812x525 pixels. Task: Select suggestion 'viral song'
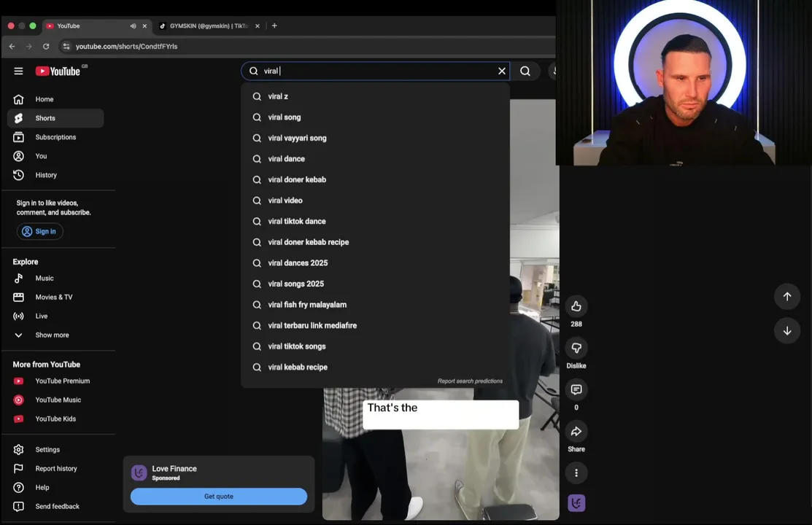point(376,117)
